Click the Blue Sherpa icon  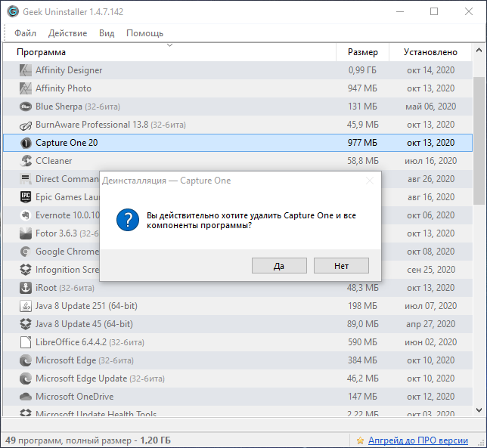(x=26, y=107)
